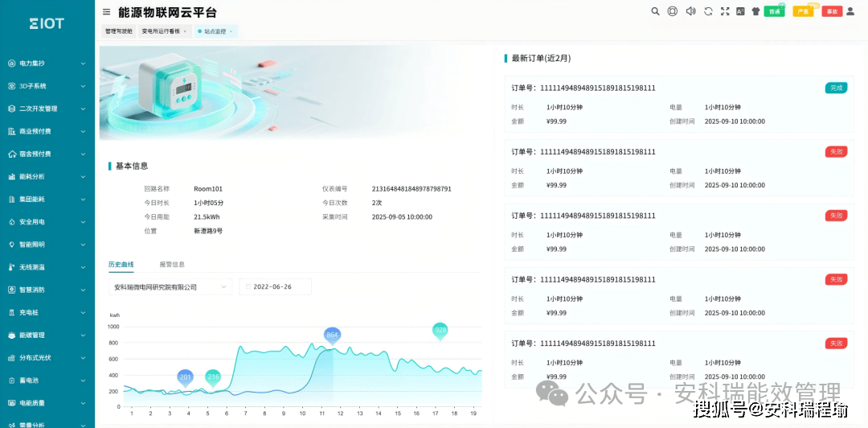
Task: Click the 商业预付费 sidebar icon
Action: tap(11, 131)
